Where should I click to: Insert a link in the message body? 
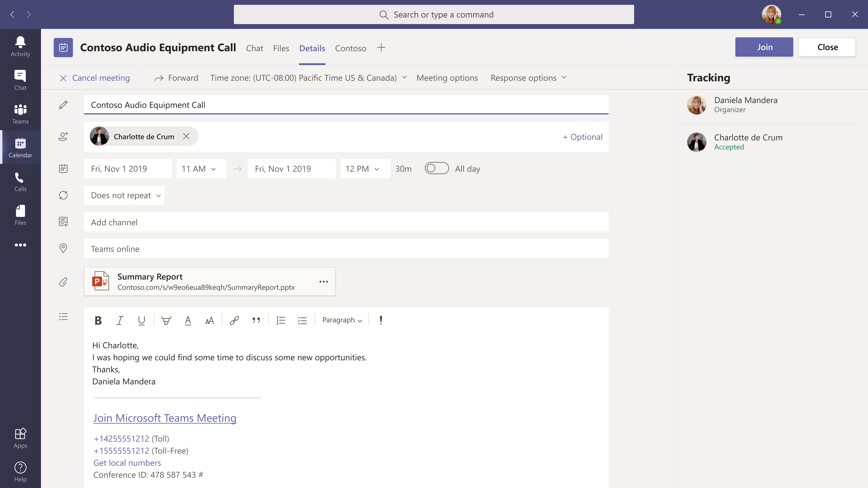(x=234, y=320)
